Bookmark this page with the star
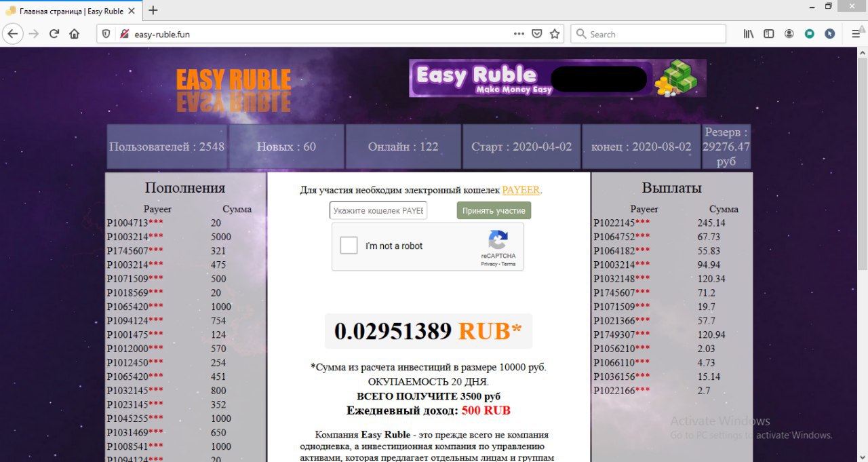The width and height of the screenshot is (868, 462). (x=555, y=34)
